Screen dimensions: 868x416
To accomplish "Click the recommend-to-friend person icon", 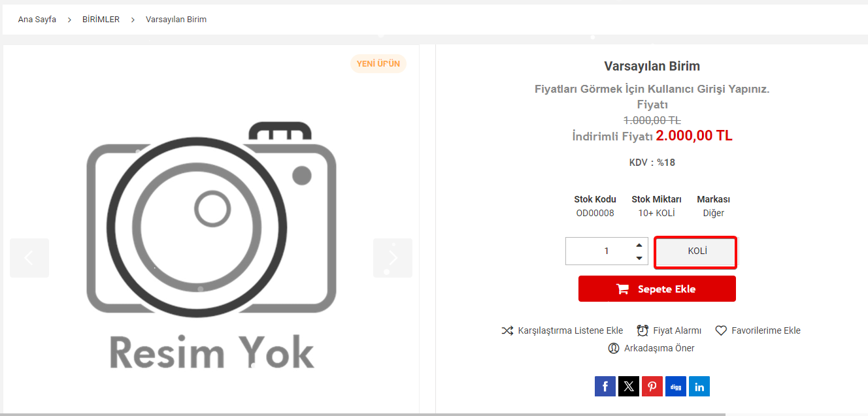I will (x=614, y=348).
